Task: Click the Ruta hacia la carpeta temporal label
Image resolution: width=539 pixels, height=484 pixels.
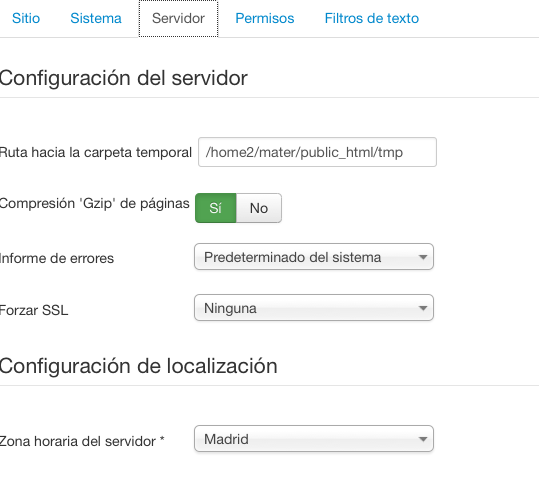Action: point(96,152)
